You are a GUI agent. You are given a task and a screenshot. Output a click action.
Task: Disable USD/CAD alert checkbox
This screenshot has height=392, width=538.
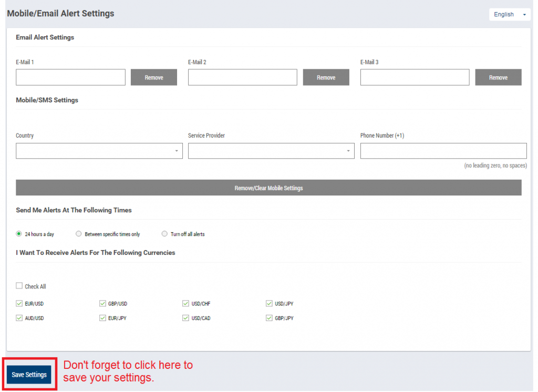(185, 318)
